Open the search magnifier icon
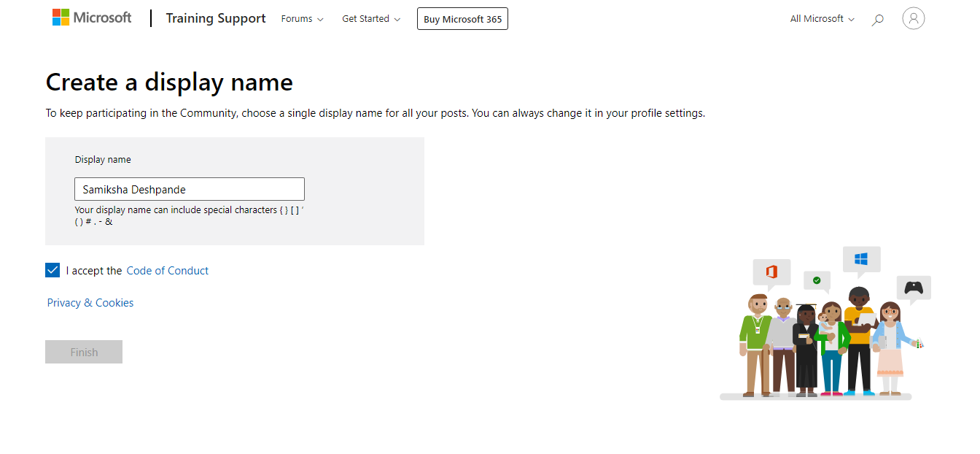 click(878, 20)
